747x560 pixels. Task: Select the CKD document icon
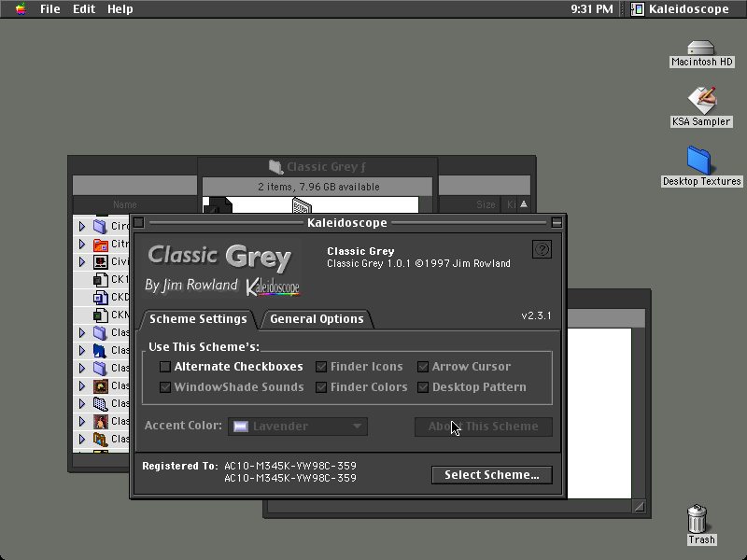pyautogui.click(x=100, y=297)
